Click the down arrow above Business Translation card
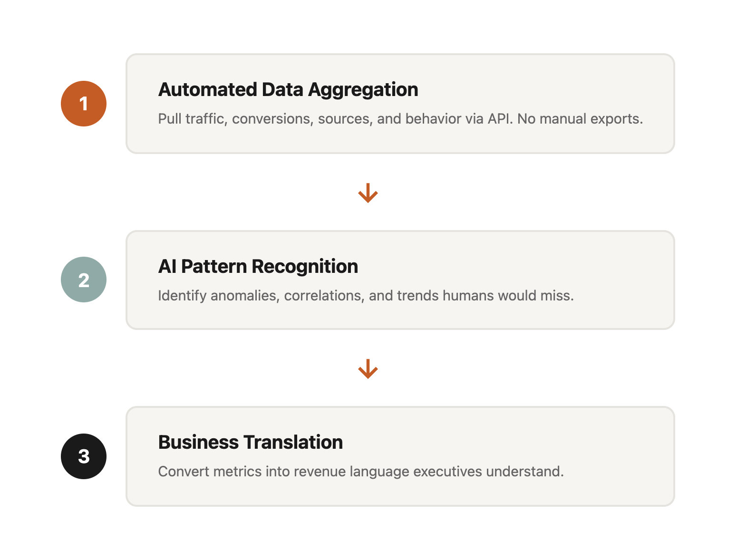Screen dimensions: 737x560 click(368, 369)
